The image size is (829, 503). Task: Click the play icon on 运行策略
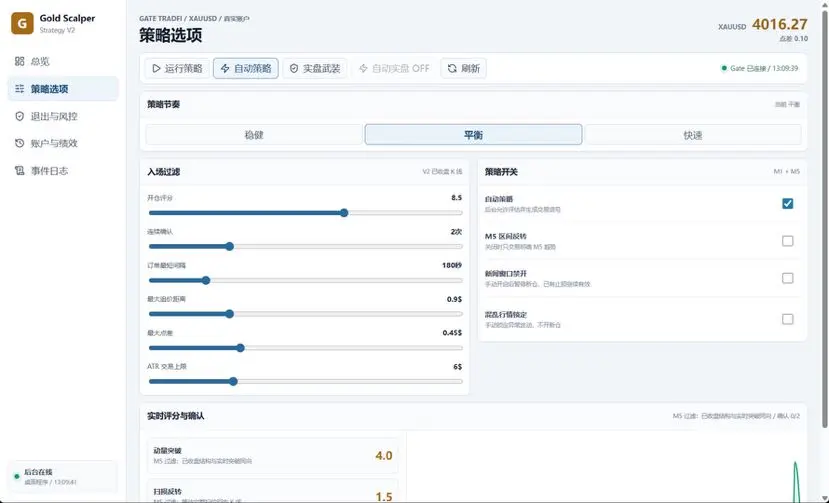coord(156,68)
